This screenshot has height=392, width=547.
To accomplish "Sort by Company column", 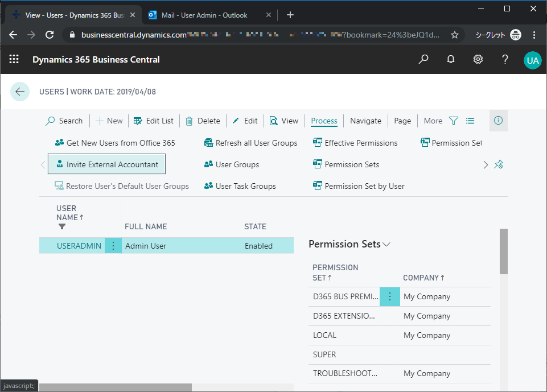I will [x=423, y=278].
